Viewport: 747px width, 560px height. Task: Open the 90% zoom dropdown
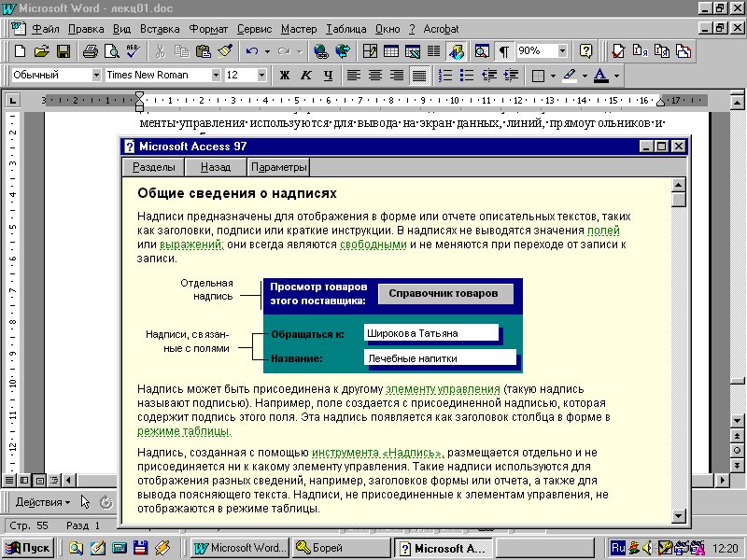coord(563,50)
